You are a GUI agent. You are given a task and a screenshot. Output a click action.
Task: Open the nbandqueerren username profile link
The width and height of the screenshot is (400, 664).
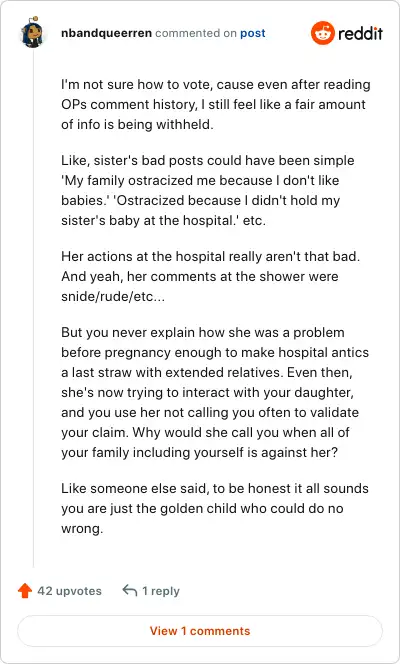[x=106, y=33]
